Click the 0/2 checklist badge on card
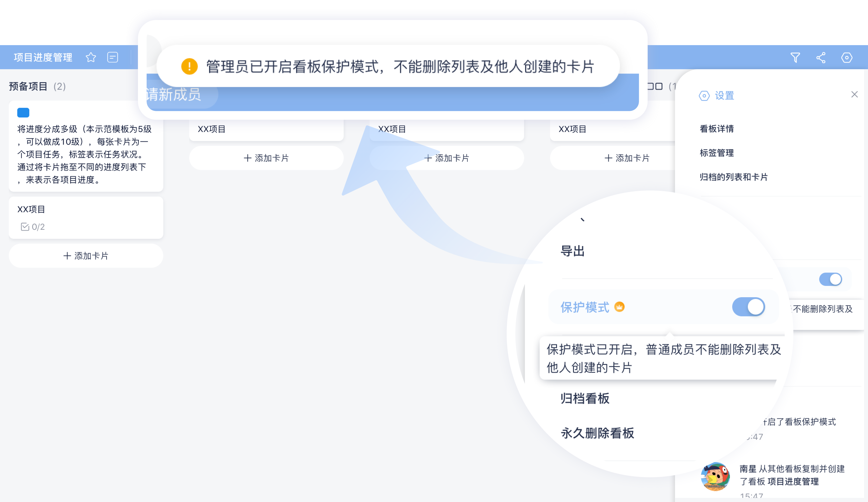 click(33, 227)
